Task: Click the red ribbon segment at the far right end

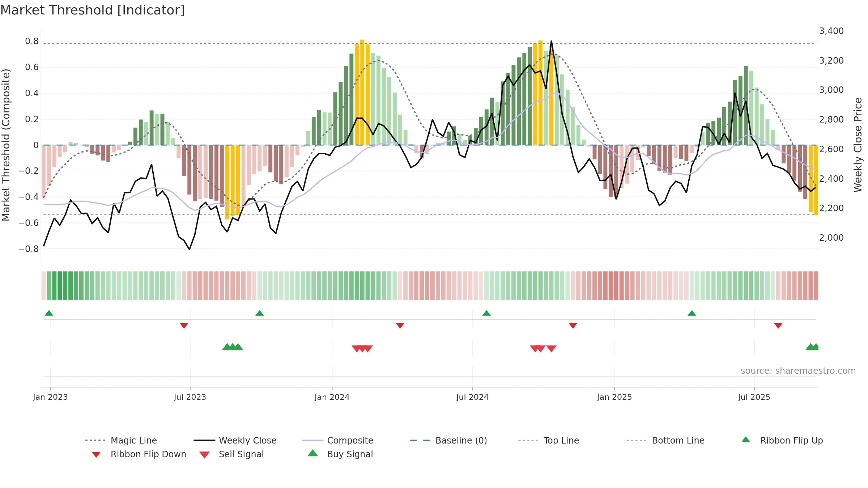Action: pos(816,286)
